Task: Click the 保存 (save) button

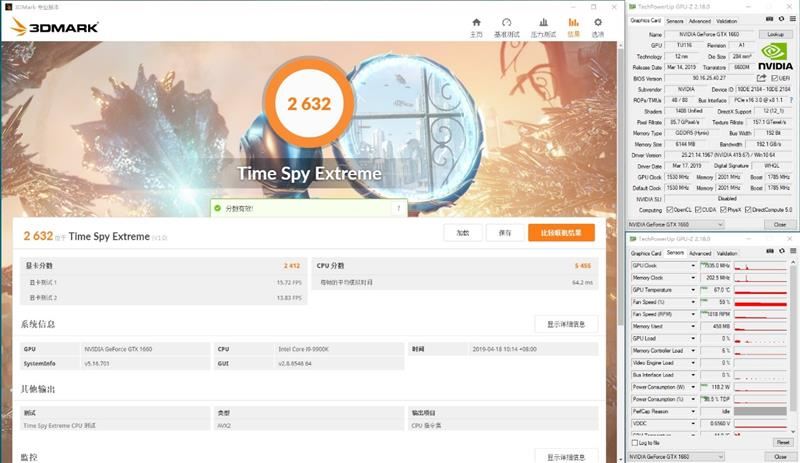Action: 505,233
